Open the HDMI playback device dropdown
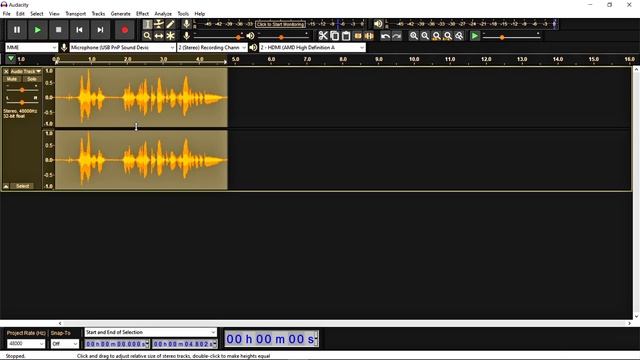The height and width of the screenshot is (360, 640). point(312,48)
